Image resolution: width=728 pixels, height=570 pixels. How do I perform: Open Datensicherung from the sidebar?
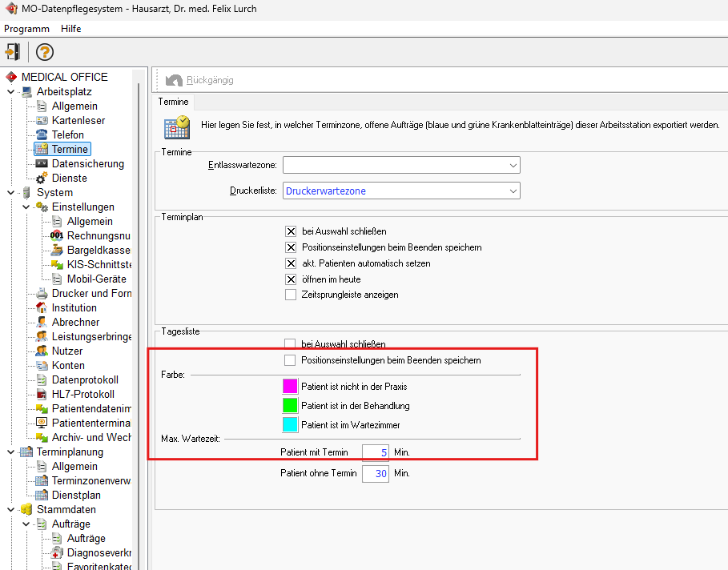coord(87,163)
